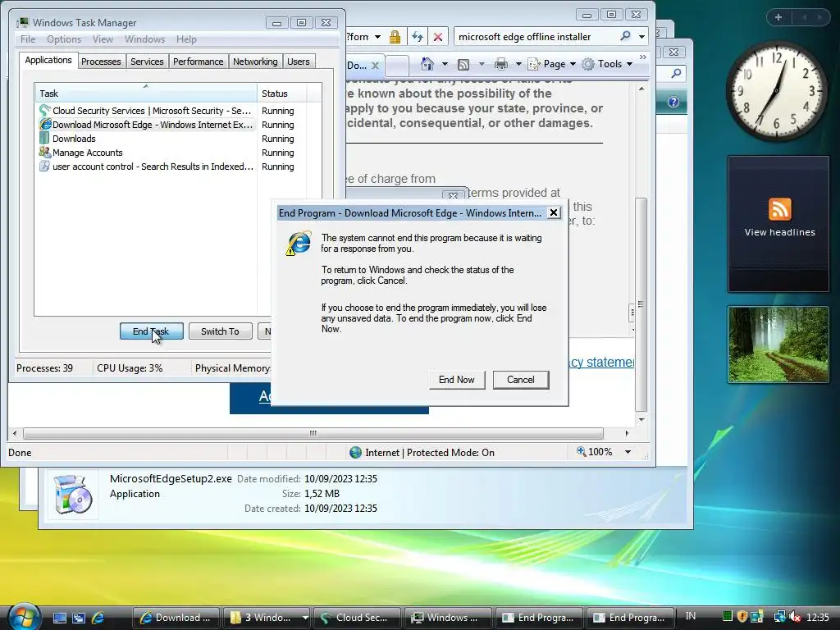
Task: Click the MicrosoftEdgeSetup2.exe file icon
Action: pyautogui.click(x=73, y=494)
